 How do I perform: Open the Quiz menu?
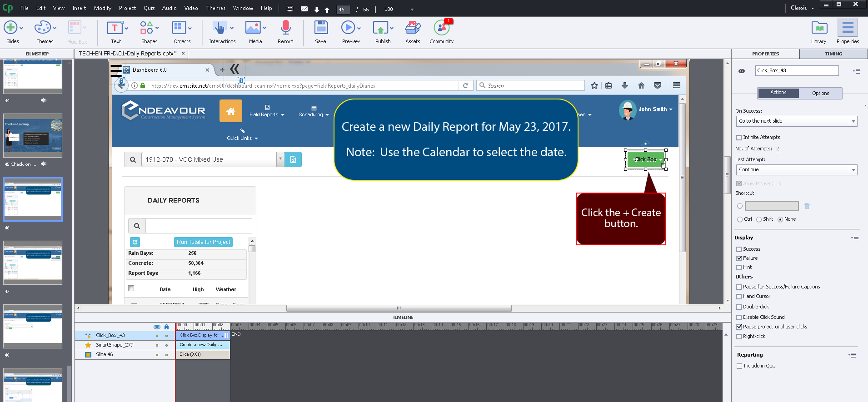tap(149, 8)
